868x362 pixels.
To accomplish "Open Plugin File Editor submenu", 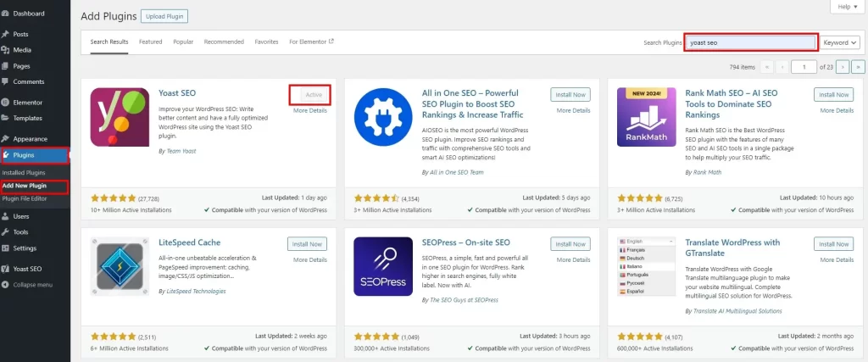I will pos(25,198).
